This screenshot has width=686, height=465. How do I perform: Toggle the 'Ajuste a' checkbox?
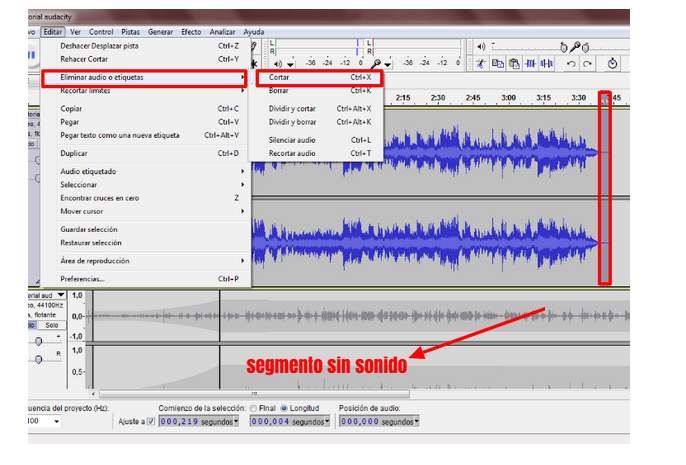[151, 422]
